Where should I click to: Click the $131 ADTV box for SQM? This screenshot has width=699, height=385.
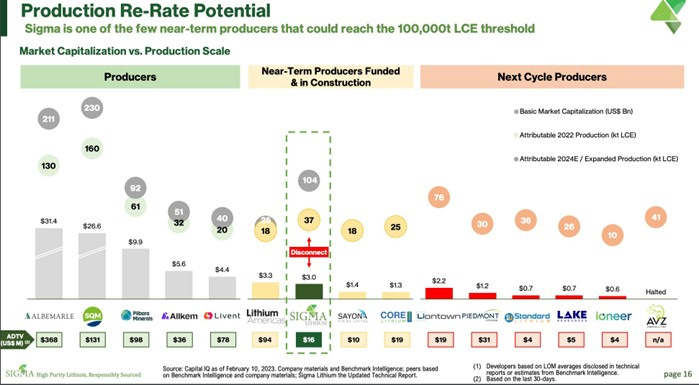tap(92, 340)
